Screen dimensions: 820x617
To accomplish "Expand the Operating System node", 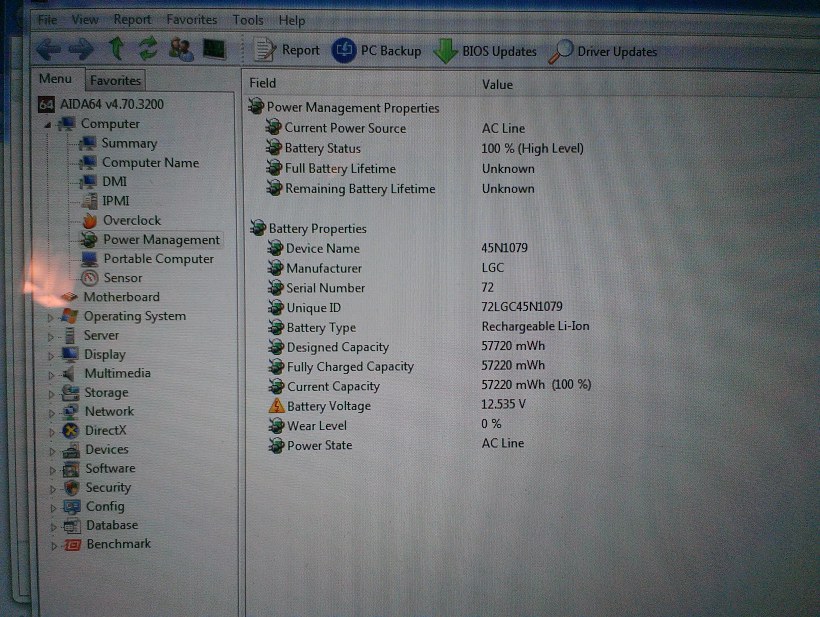I will point(51,317).
